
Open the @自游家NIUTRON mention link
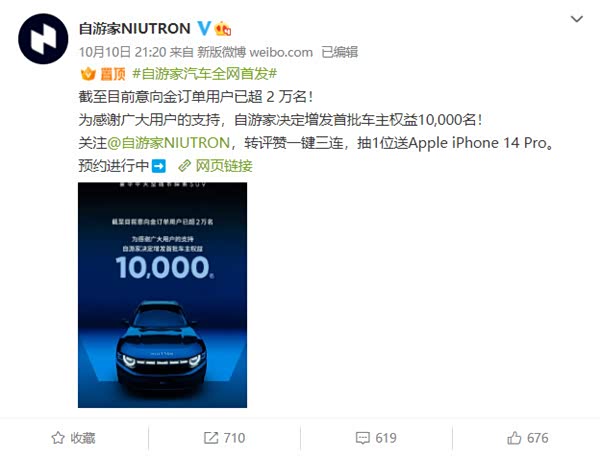pyautogui.click(x=168, y=143)
